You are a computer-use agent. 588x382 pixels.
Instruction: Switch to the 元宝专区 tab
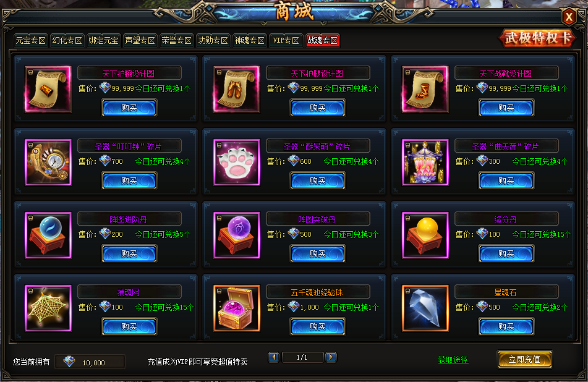[30, 40]
